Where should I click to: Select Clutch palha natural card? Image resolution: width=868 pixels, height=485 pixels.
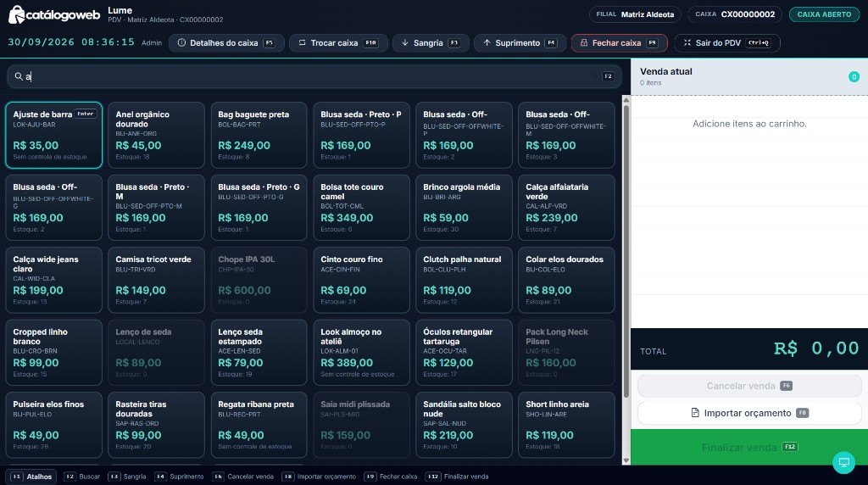click(x=464, y=280)
